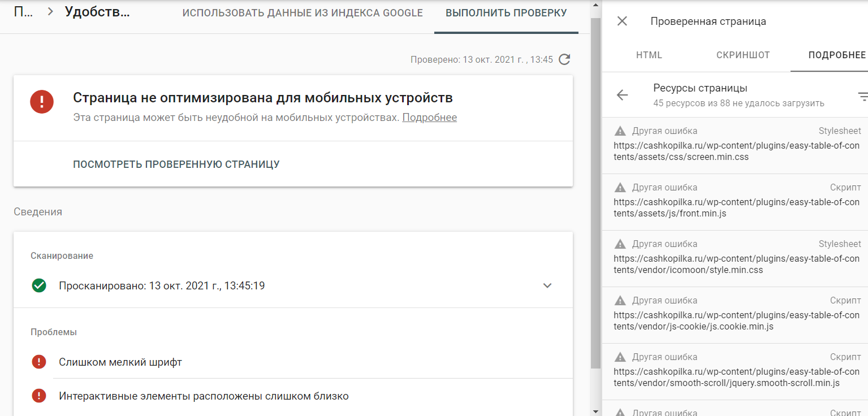Viewport: 868px width, 416px height.
Task: Click the red error icon for Интерактивные элементы
Action: 39,396
